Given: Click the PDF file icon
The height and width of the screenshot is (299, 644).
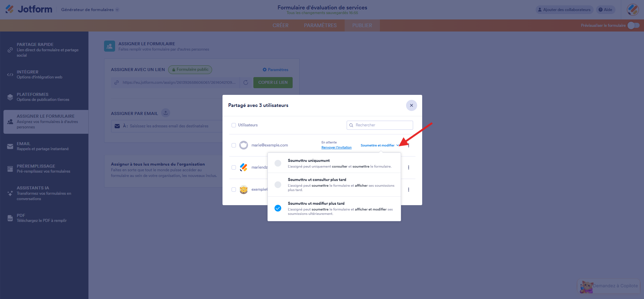Looking at the screenshot, I should 10,218.
